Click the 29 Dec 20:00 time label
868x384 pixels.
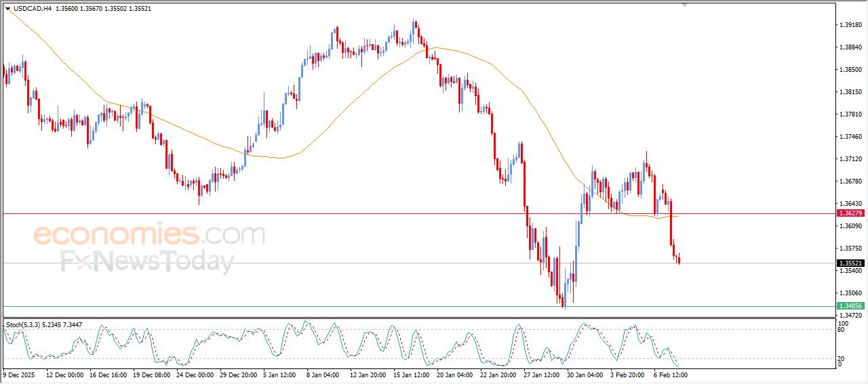[x=238, y=374]
